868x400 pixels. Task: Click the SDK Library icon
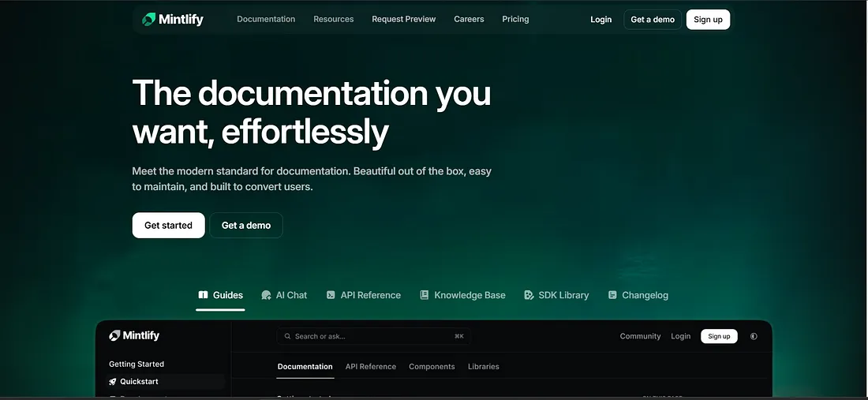click(529, 295)
